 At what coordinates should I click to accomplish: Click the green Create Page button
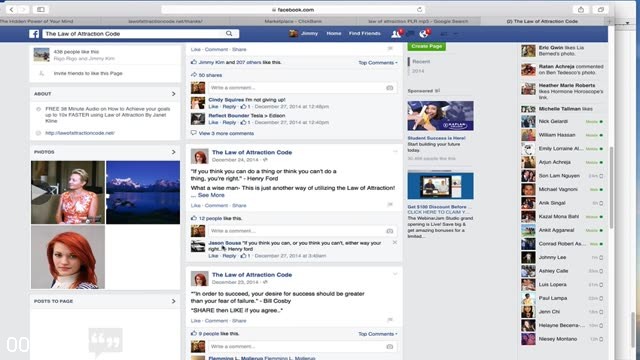[427, 46]
